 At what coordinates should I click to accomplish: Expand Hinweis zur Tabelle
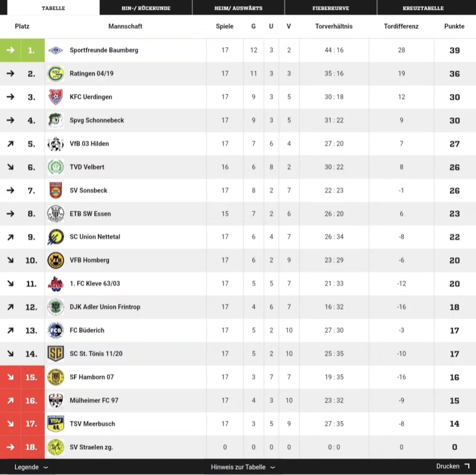coord(243,467)
